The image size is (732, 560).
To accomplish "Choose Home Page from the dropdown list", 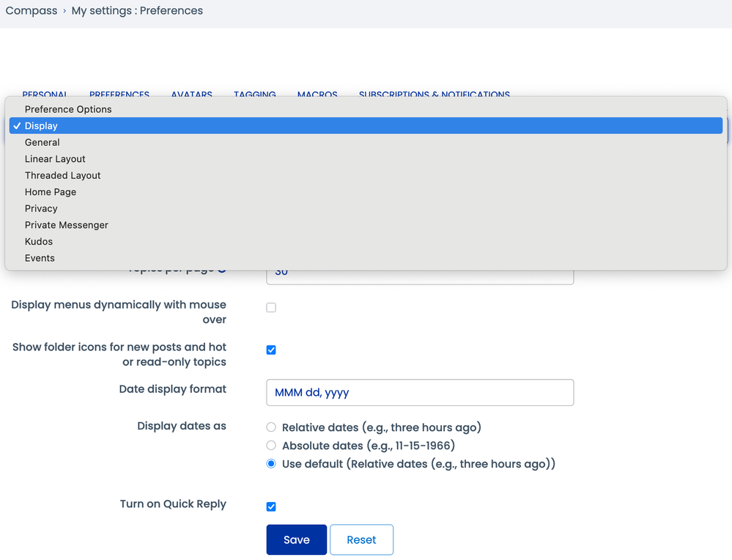I will tap(51, 192).
